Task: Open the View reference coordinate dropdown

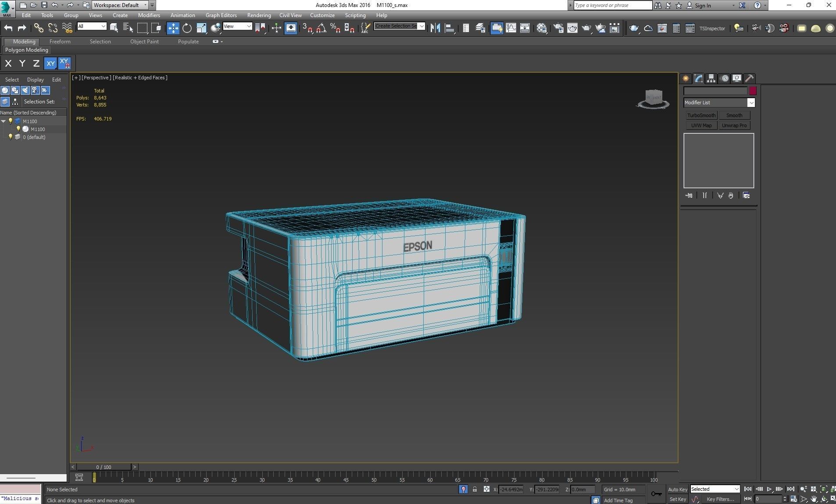Action: pos(237,26)
